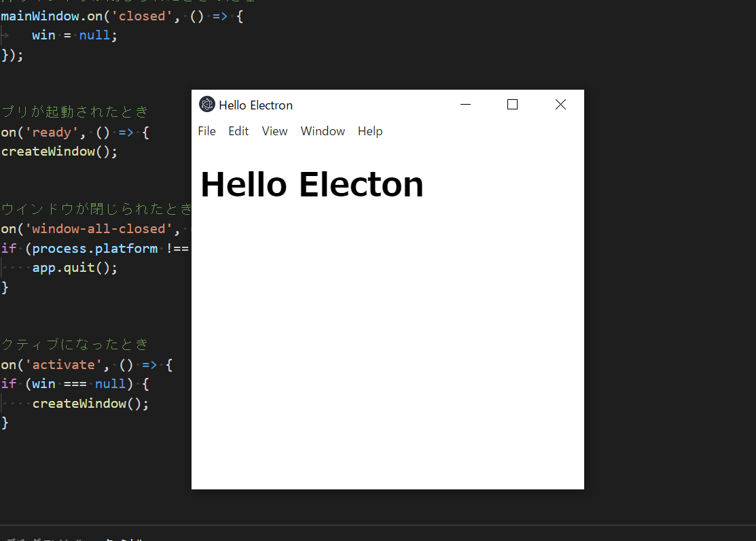Open the Window menu in Hello Electron
The image size is (756, 541).
(x=323, y=131)
